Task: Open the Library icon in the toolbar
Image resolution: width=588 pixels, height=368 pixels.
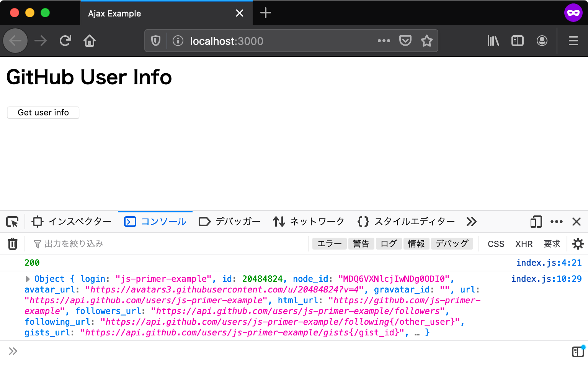Action: click(x=493, y=41)
